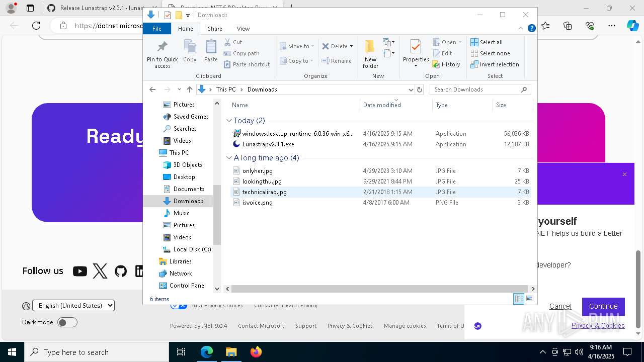This screenshot has height=362, width=644.
Task: Refresh the Edge browser page
Action: 36,26
